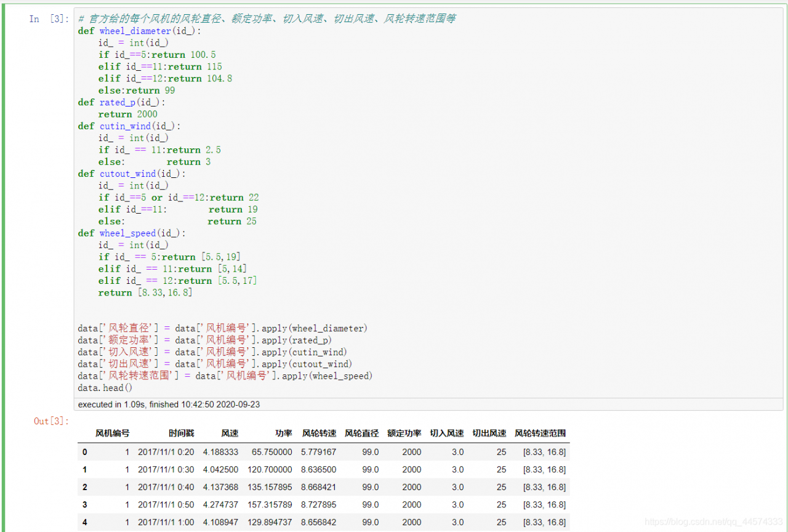Click the power value 157.315789
The width and height of the screenshot is (788, 532).
click(x=270, y=504)
